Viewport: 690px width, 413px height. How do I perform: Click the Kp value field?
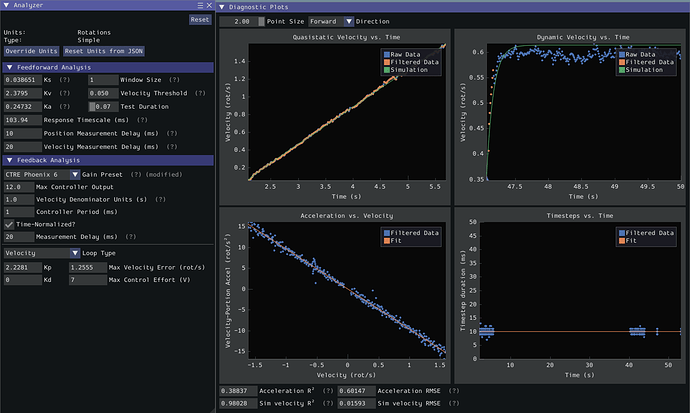[22, 267]
